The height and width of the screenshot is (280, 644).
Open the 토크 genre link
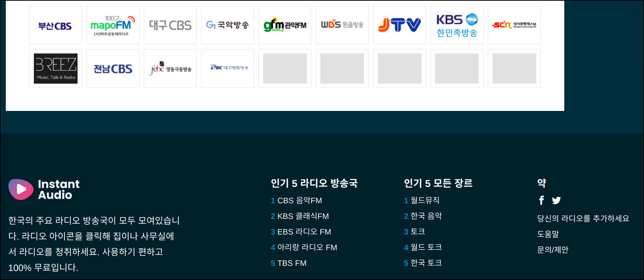tap(418, 232)
